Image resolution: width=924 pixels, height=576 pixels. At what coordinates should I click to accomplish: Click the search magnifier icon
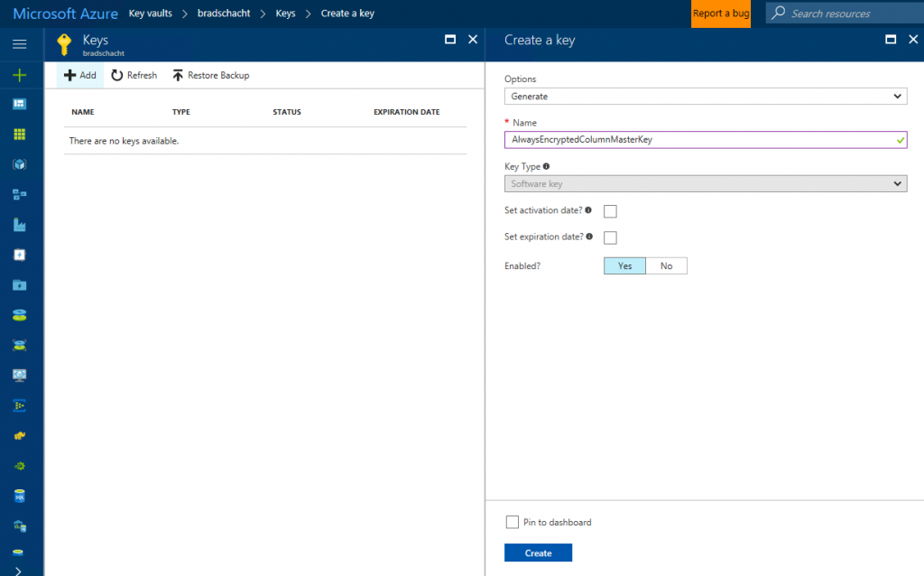point(779,13)
